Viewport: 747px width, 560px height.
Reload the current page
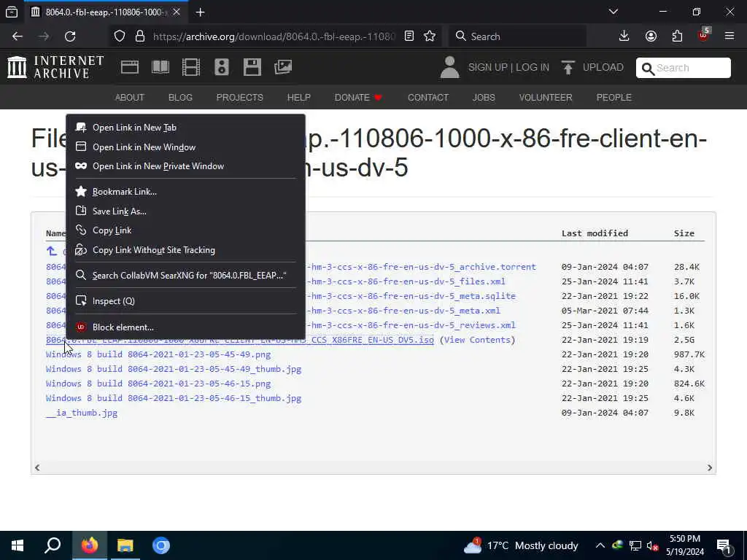[x=70, y=36]
